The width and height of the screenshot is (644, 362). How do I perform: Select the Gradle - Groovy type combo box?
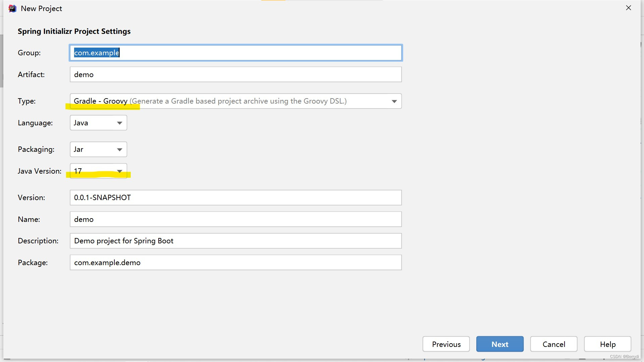coord(228,101)
